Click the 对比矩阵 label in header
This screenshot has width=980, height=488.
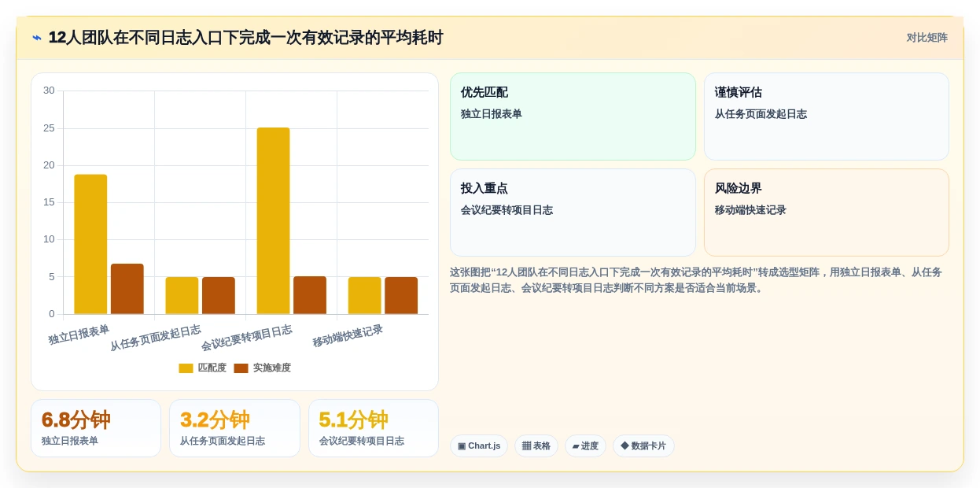(x=927, y=38)
